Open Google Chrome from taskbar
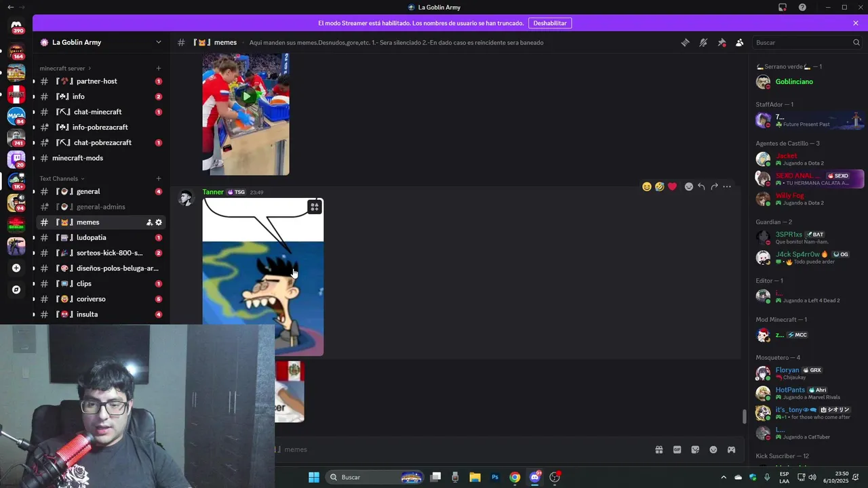Screen dimensions: 868x488 [515, 477]
